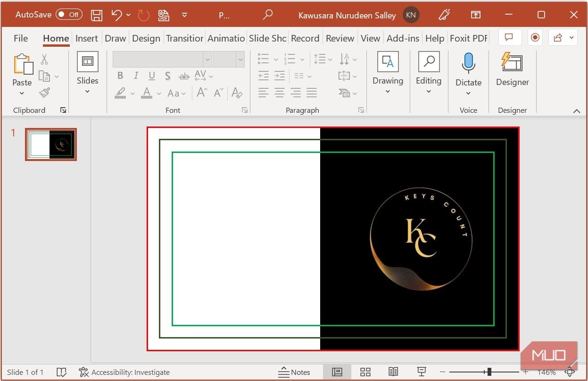Click the Dictate microphone button

[468, 63]
